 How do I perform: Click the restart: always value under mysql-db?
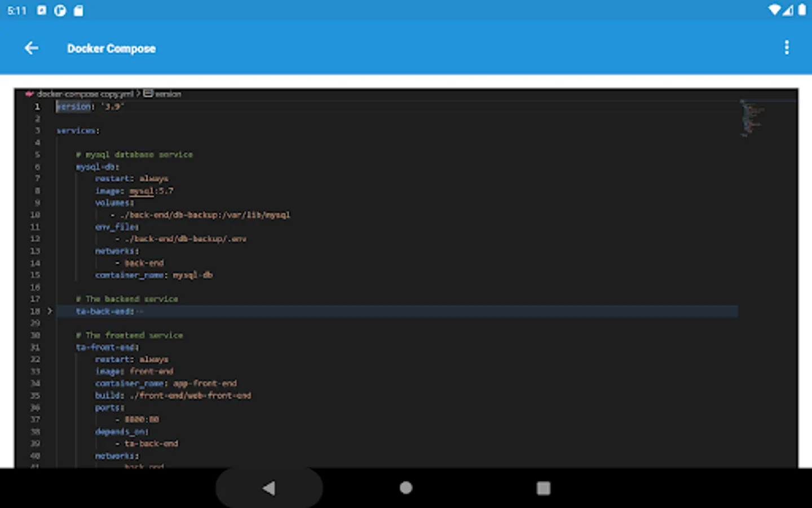[131, 178]
